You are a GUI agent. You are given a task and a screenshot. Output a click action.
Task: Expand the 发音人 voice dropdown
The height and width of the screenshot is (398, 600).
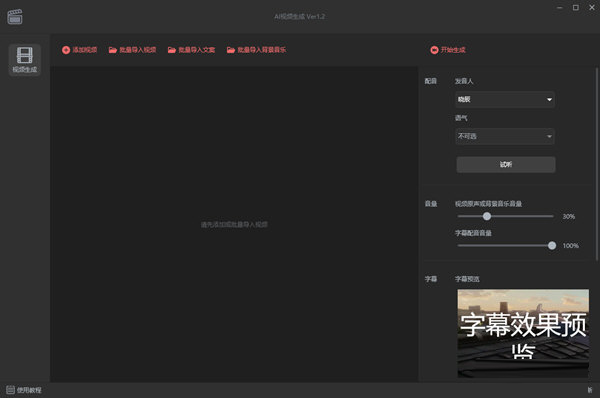(505, 100)
